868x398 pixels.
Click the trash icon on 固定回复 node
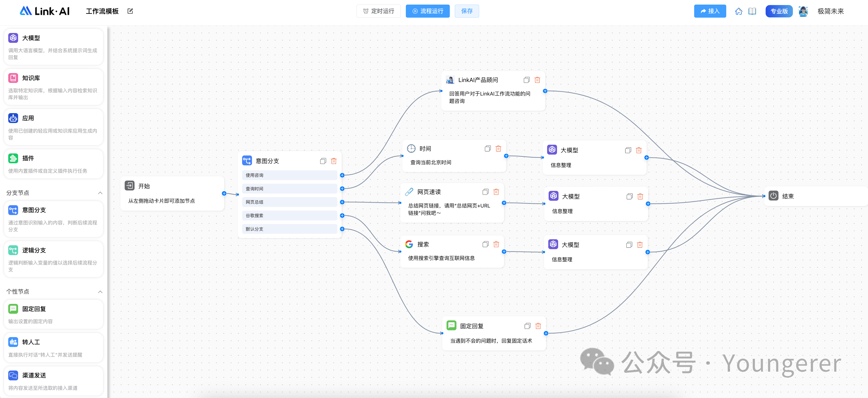pyautogui.click(x=538, y=326)
